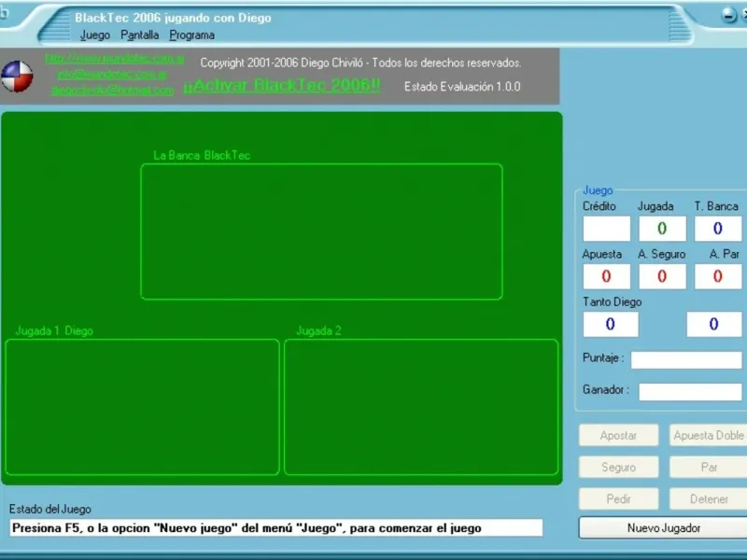747x560 pixels.
Task: Click the Detener button
Action: (709, 499)
